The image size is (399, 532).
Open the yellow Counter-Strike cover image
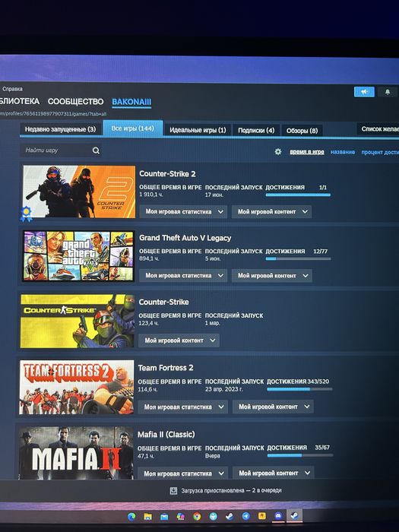click(x=78, y=321)
